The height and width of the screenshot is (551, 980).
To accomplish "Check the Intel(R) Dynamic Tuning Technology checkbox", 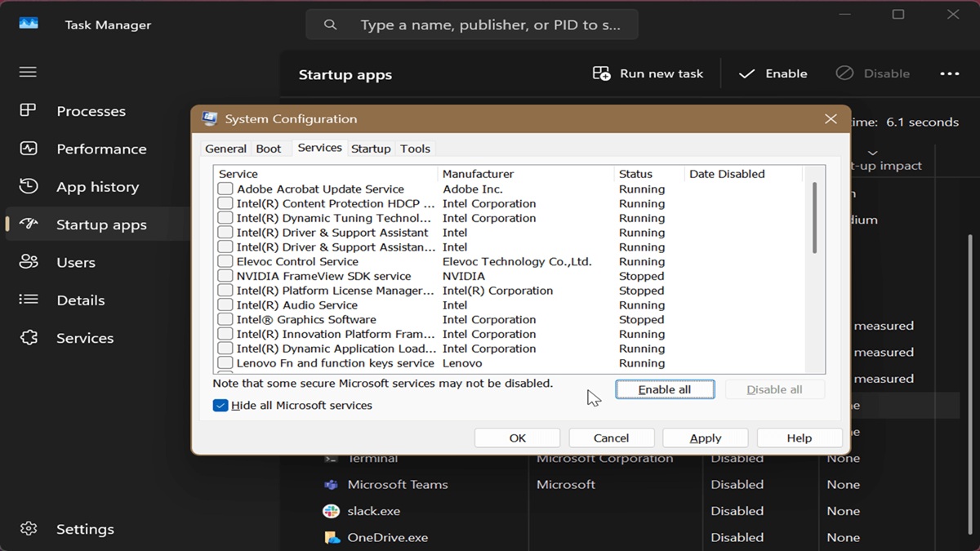I will coord(225,218).
